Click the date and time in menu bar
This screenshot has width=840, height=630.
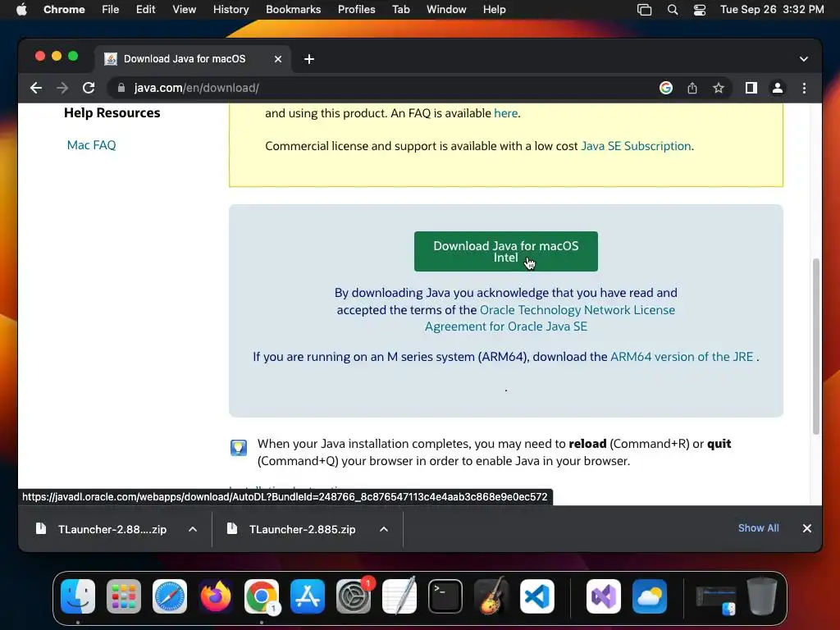click(772, 10)
